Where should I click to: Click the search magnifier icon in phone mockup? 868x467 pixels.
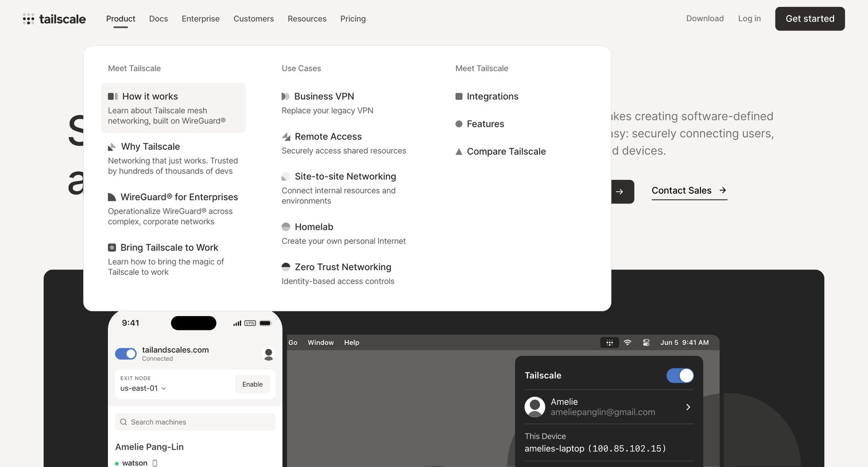123,422
